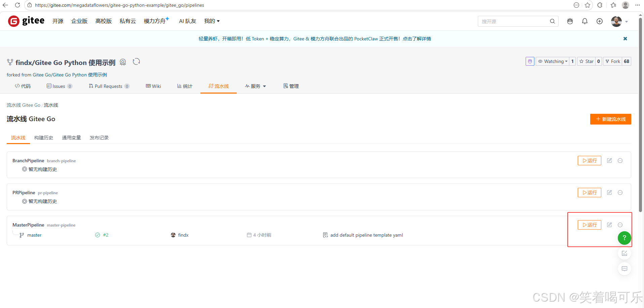Switch to the Pull Requests tab
644x308 pixels.
109,86
